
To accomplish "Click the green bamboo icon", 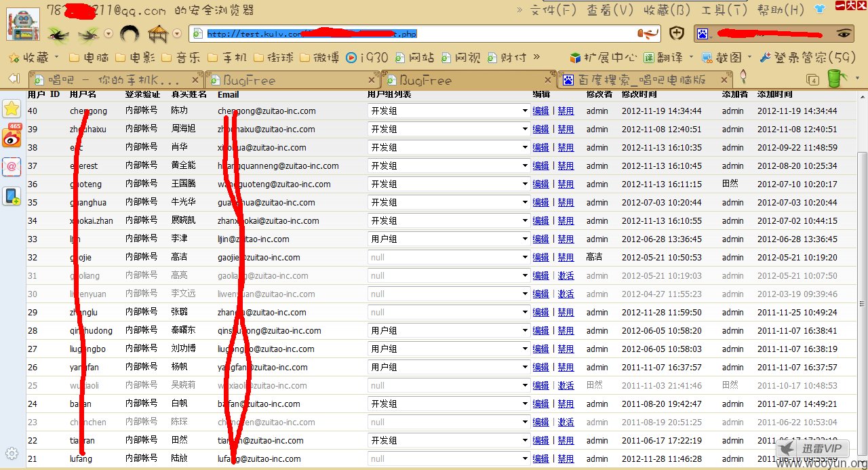I will click(x=836, y=79).
